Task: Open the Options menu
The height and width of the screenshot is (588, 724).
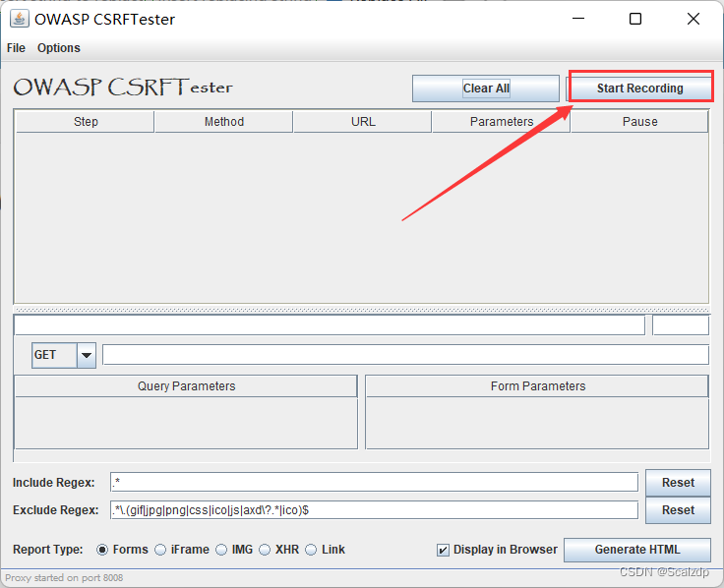Action: tap(59, 48)
